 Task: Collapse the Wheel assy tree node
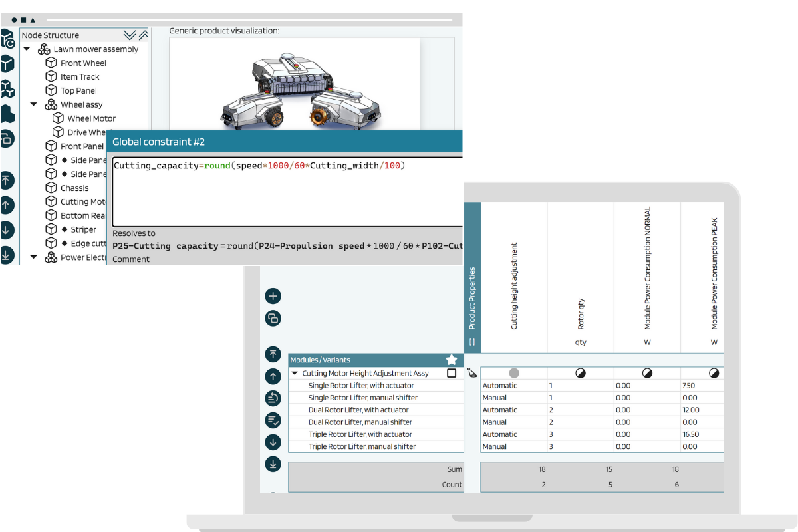coord(34,105)
